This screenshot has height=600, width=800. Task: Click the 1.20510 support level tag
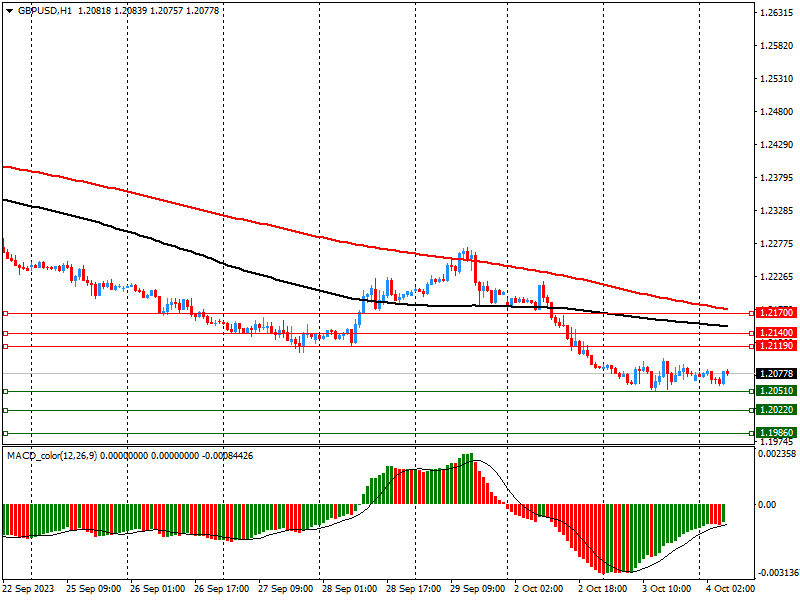[776, 391]
